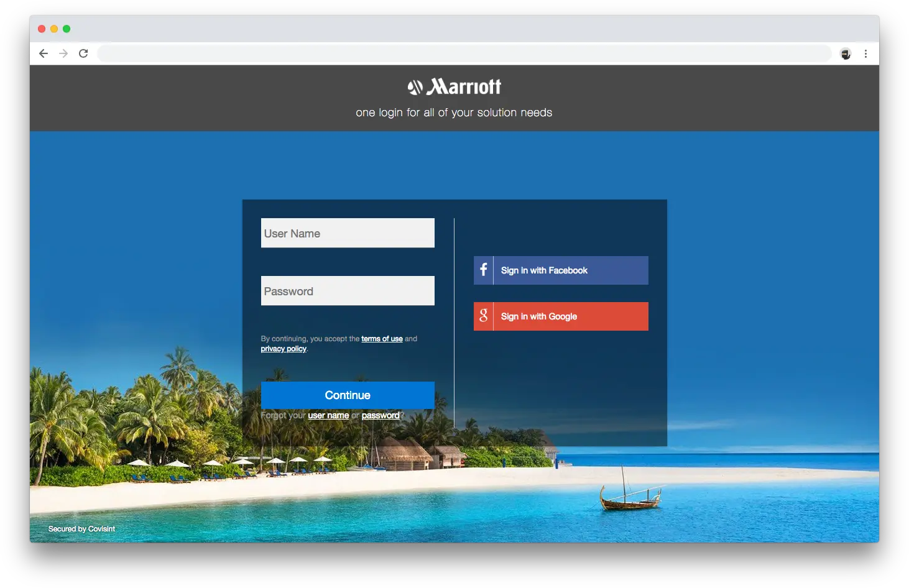The width and height of the screenshot is (909, 588).
Task: Open the browser three-dot menu
Action: coord(866,54)
